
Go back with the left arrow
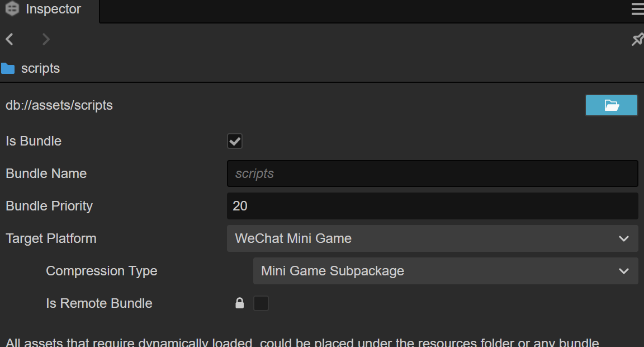pyautogui.click(x=10, y=39)
